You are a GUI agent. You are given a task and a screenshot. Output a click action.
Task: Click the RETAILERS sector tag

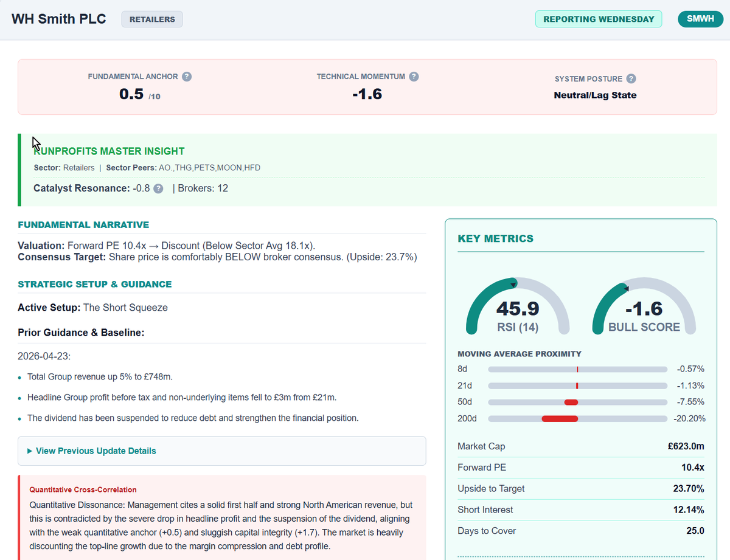tap(152, 19)
